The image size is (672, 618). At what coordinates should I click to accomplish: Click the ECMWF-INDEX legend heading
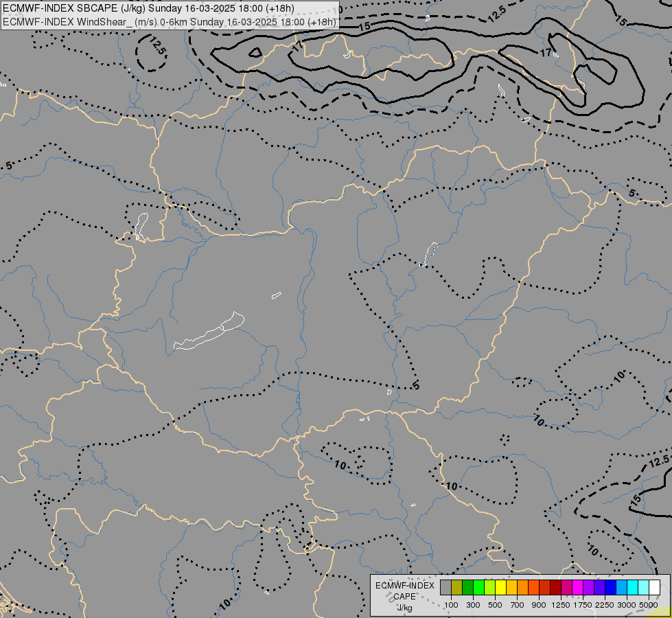click(405, 586)
